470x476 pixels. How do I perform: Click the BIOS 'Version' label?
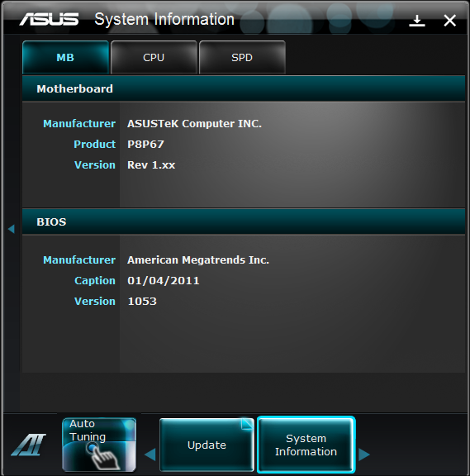coord(95,301)
